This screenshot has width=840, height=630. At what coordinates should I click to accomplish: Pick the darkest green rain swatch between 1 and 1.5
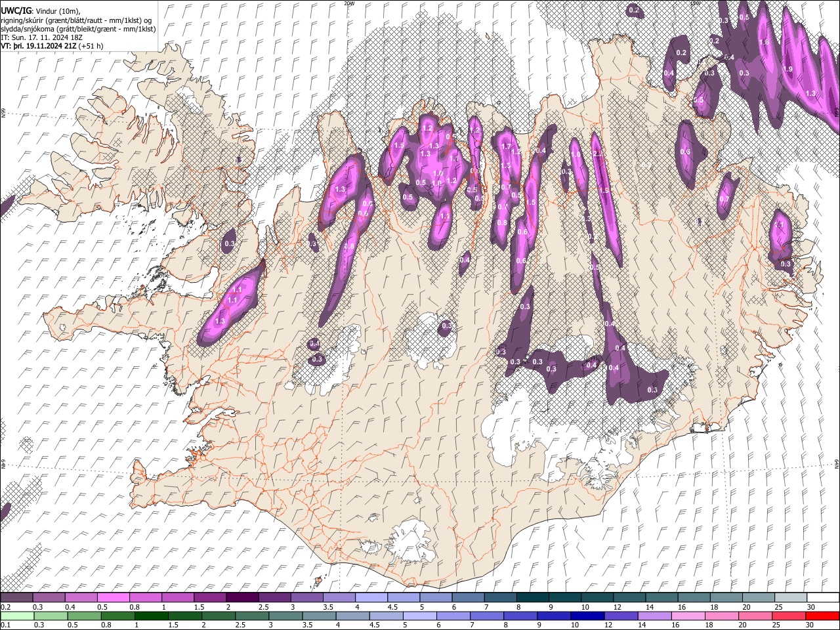pos(151,616)
